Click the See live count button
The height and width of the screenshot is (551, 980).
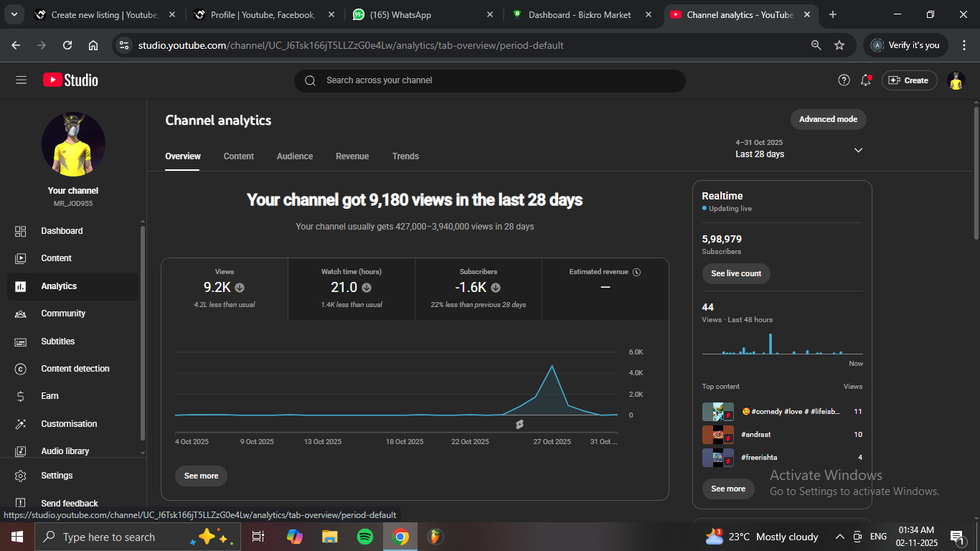point(736,273)
